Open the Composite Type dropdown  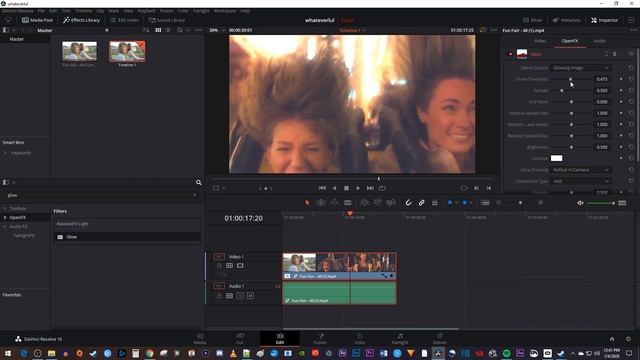click(x=580, y=181)
